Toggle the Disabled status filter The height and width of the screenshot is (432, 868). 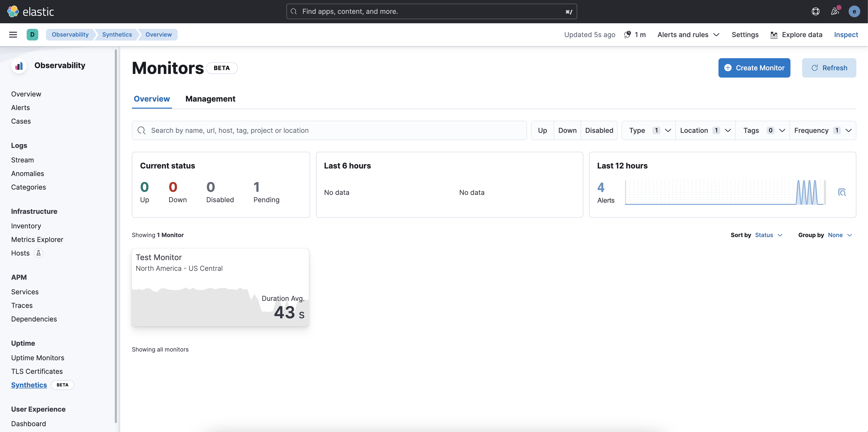click(x=599, y=130)
